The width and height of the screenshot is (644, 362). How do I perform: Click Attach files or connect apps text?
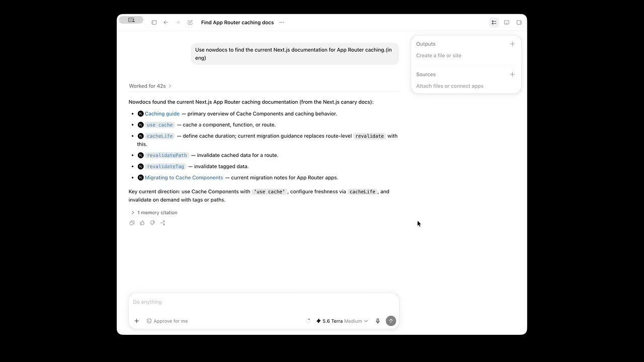point(450,86)
